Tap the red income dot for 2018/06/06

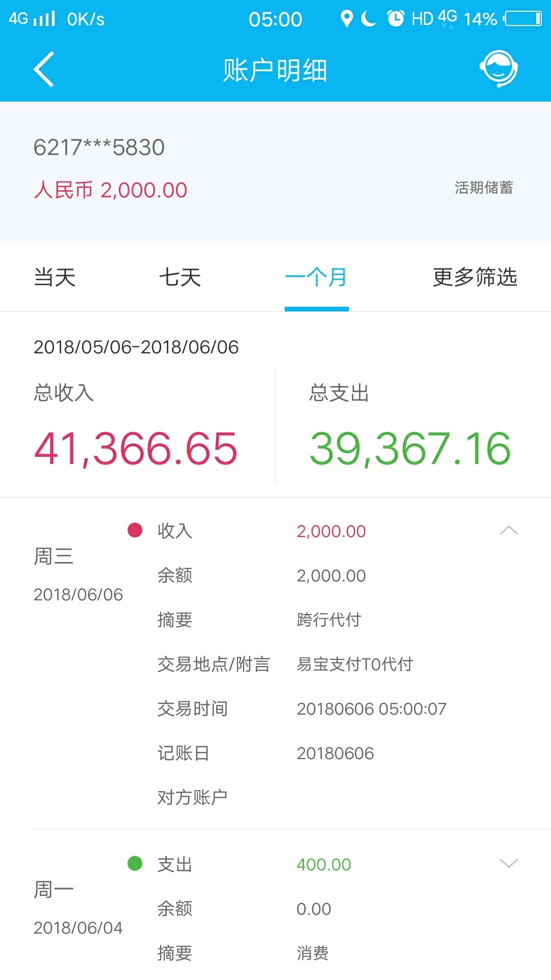pyautogui.click(x=135, y=530)
